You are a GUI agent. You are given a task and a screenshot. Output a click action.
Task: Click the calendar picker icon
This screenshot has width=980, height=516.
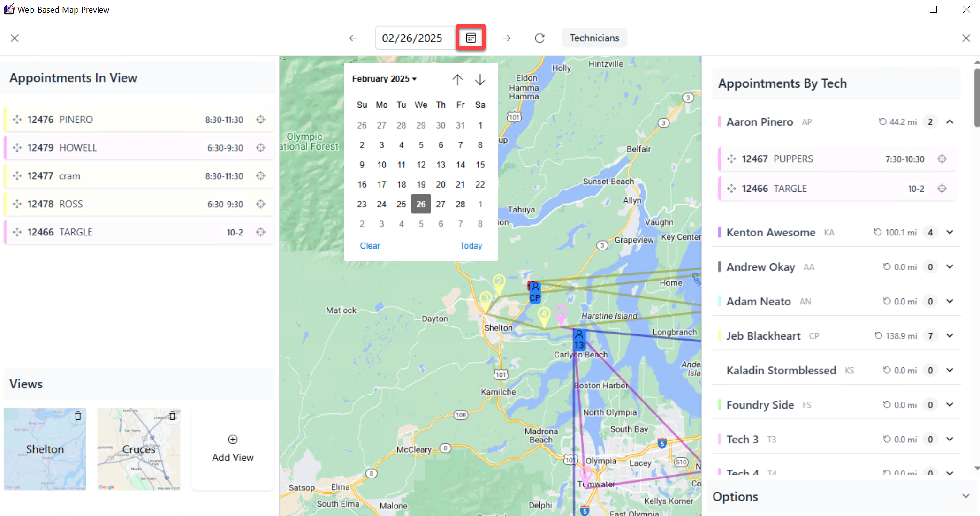[471, 38]
